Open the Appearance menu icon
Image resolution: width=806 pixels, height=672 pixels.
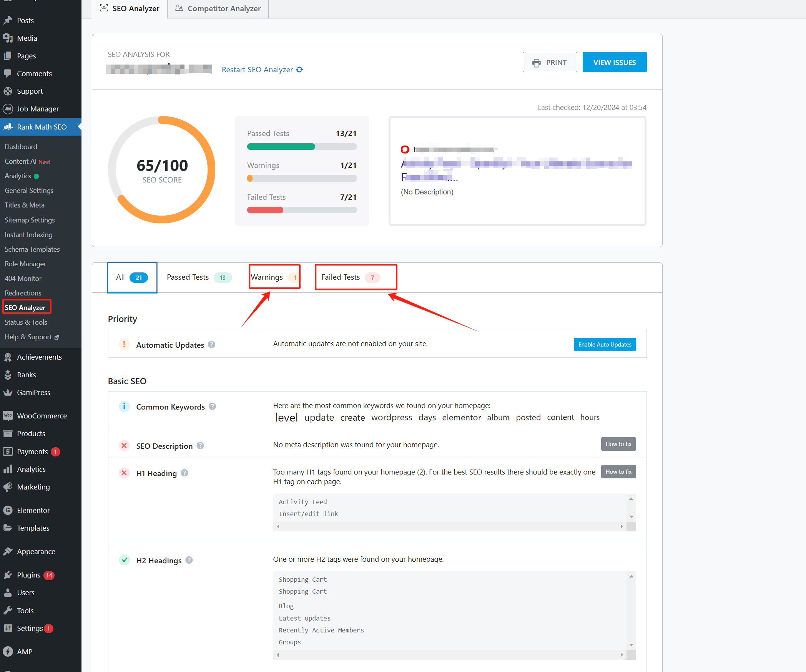tap(8, 551)
